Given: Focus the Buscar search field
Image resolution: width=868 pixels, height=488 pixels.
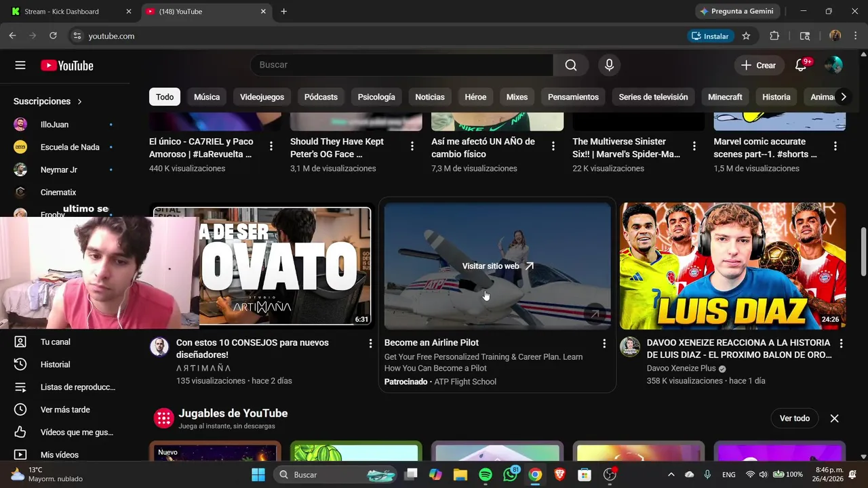Looking at the screenshot, I should [x=402, y=65].
